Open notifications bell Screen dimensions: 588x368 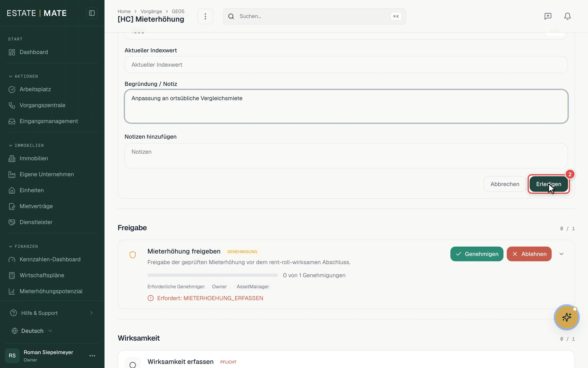pyautogui.click(x=567, y=16)
